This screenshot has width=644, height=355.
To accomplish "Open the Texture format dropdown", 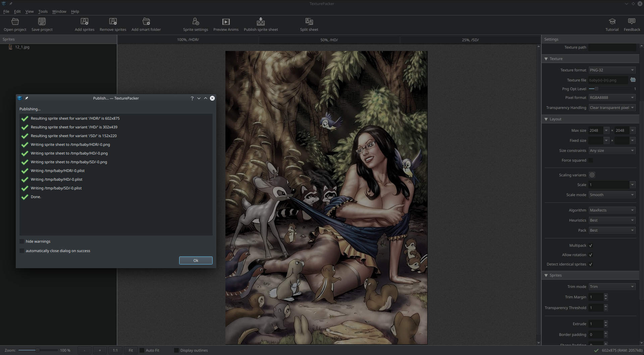I will (612, 70).
